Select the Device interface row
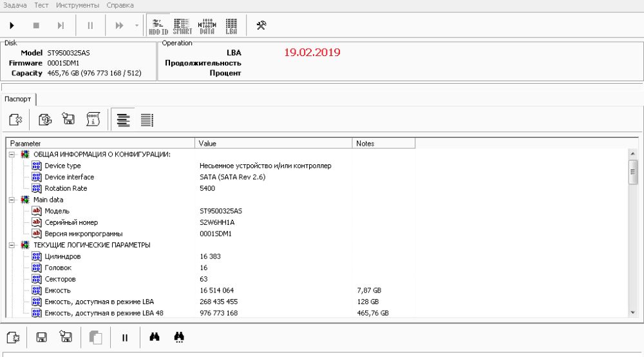The image size is (644, 357). click(x=211, y=177)
